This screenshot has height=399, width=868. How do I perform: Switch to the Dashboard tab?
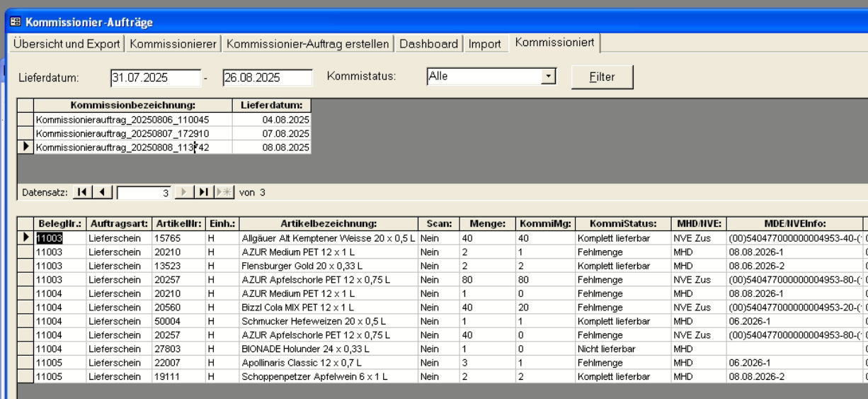(x=428, y=44)
